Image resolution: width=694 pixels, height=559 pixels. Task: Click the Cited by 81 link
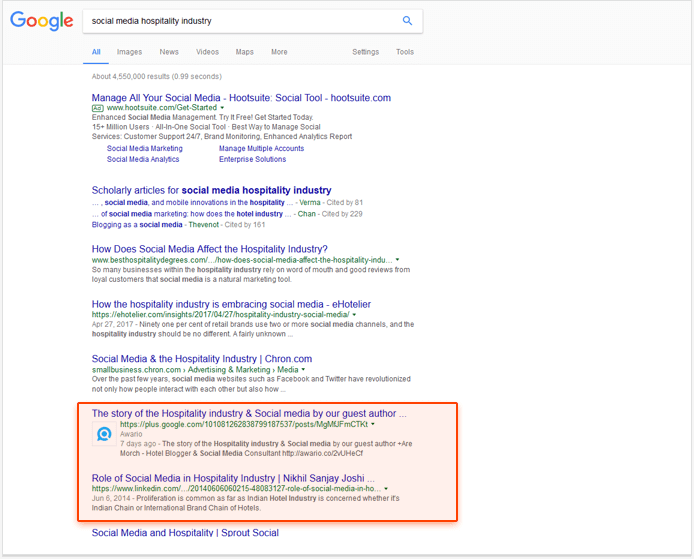(x=344, y=203)
